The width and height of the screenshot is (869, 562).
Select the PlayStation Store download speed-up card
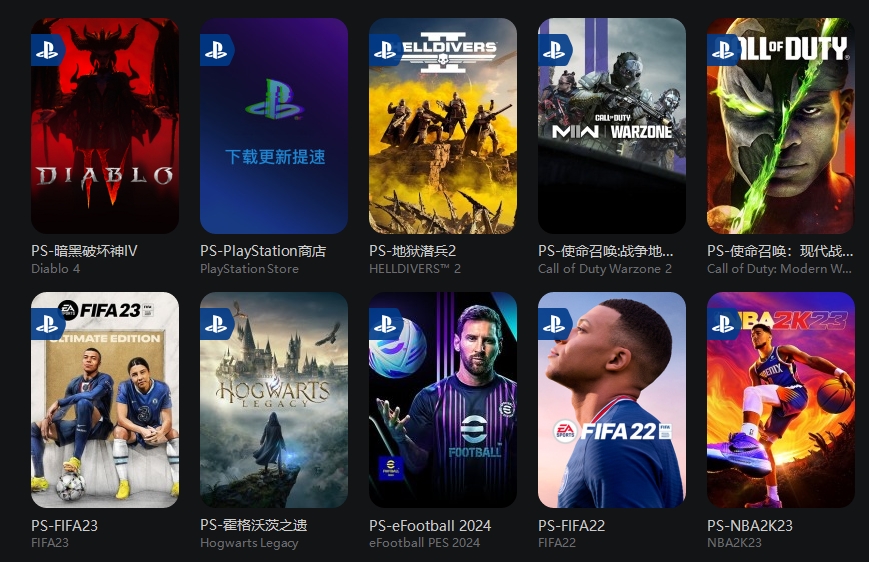pyautogui.click(x=274, y=126)
